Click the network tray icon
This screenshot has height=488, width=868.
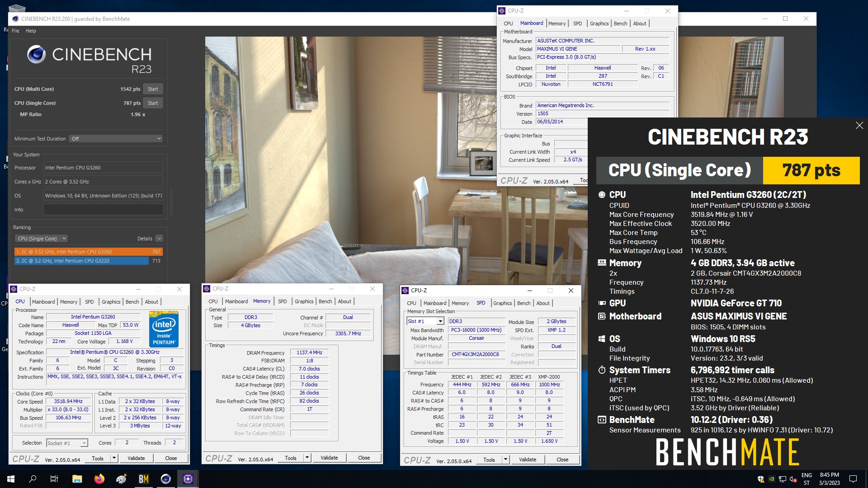point(782,479)
